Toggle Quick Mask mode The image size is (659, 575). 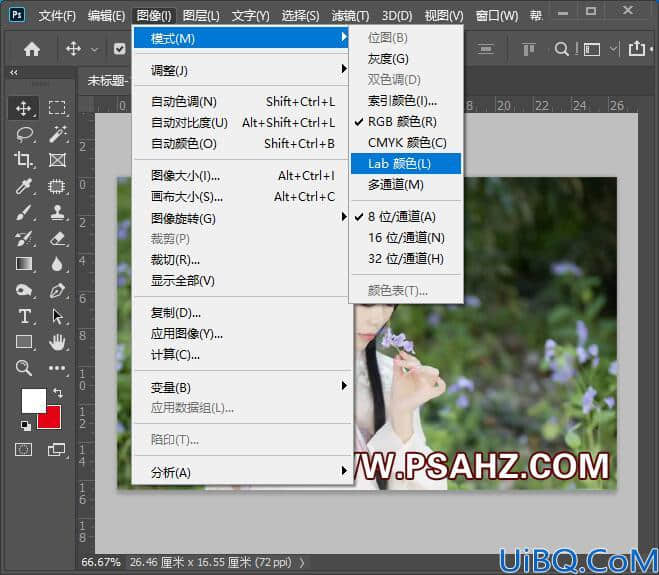click(x=24, y=450)
